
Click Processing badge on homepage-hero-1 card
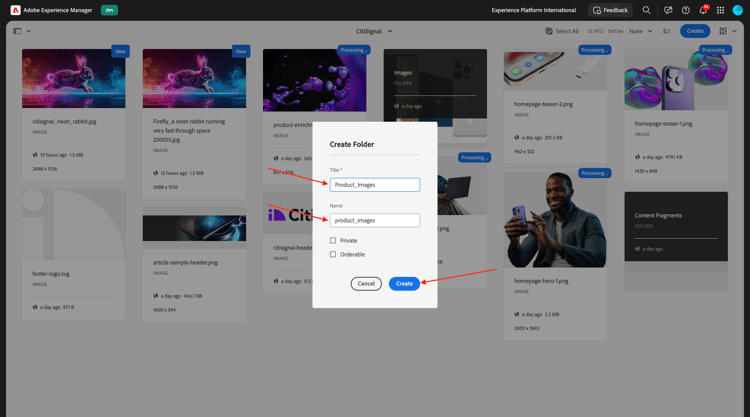click(x=595, y=173)
